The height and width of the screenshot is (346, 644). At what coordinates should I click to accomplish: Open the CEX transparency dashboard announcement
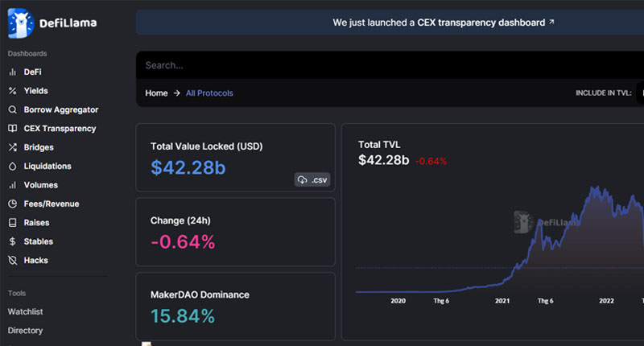tap(444, 23)
